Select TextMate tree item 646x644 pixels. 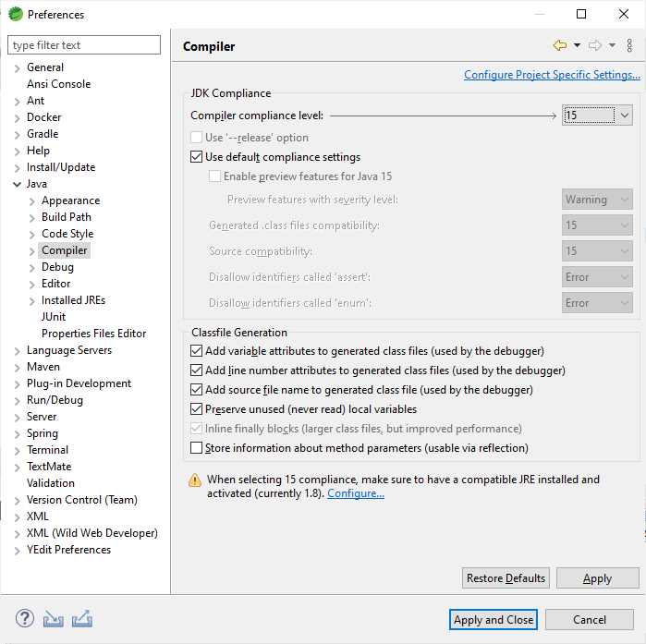tap(49, 467)
